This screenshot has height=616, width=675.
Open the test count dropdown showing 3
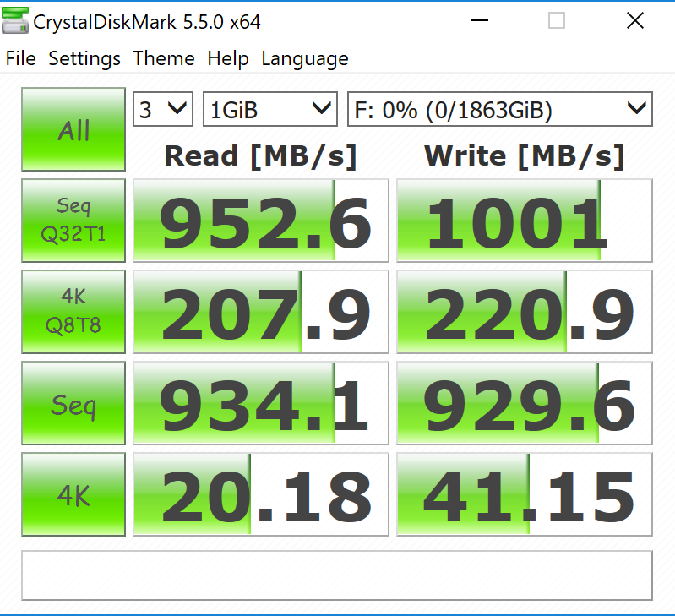pos(163,109)
